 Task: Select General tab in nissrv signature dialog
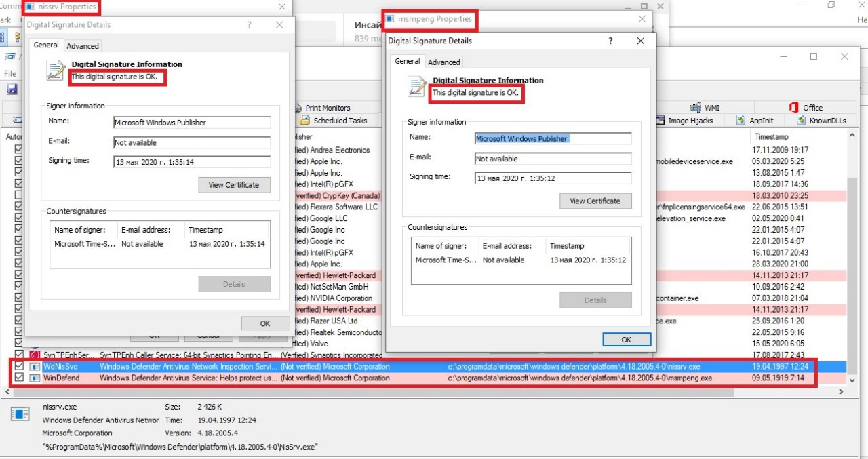pos(47,45)
